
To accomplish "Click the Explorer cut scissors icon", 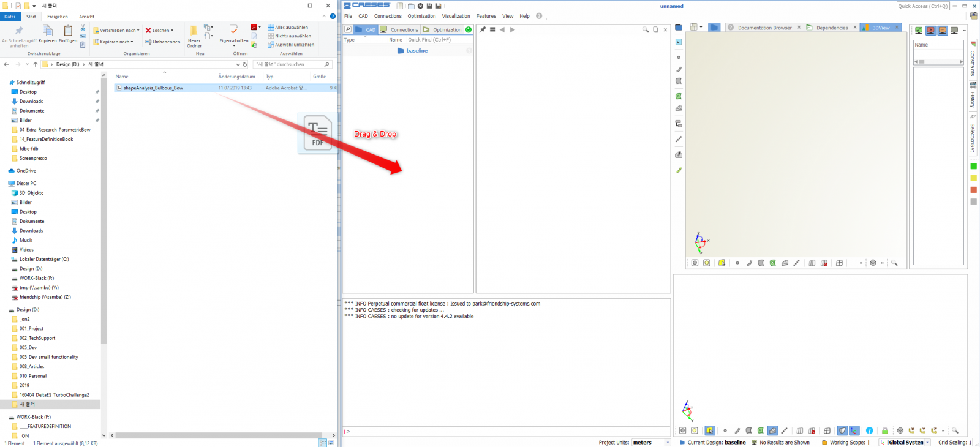I will pos(83,28).
